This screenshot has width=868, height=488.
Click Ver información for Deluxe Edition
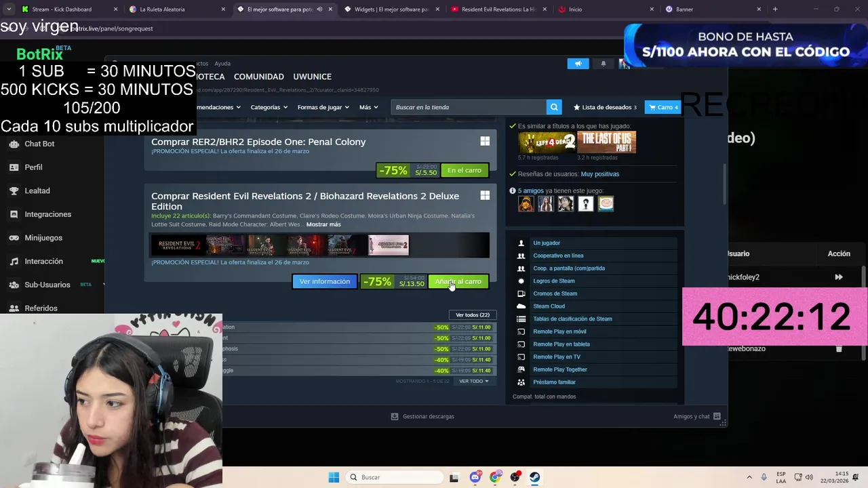point(325,281)
